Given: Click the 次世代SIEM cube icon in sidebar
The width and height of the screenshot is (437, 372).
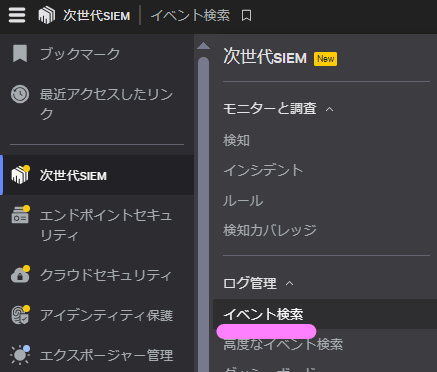Looking at the screenshot, I should tap(20, 175).
